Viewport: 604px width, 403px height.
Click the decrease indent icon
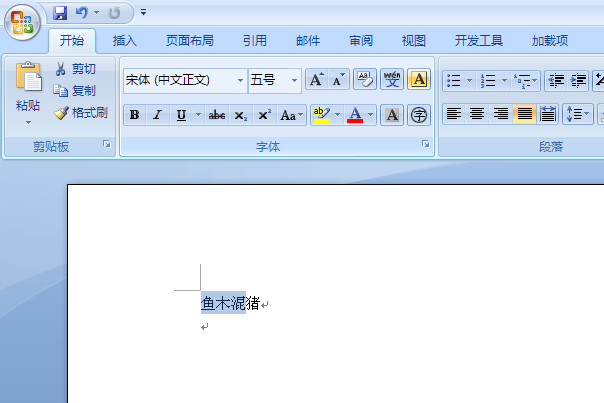pos(556,81)
